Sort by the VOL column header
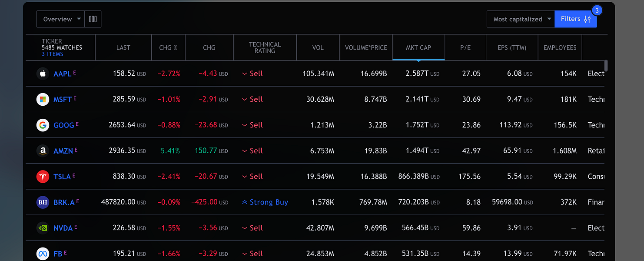This screenshot has height=261, width=644. (318, 47)
